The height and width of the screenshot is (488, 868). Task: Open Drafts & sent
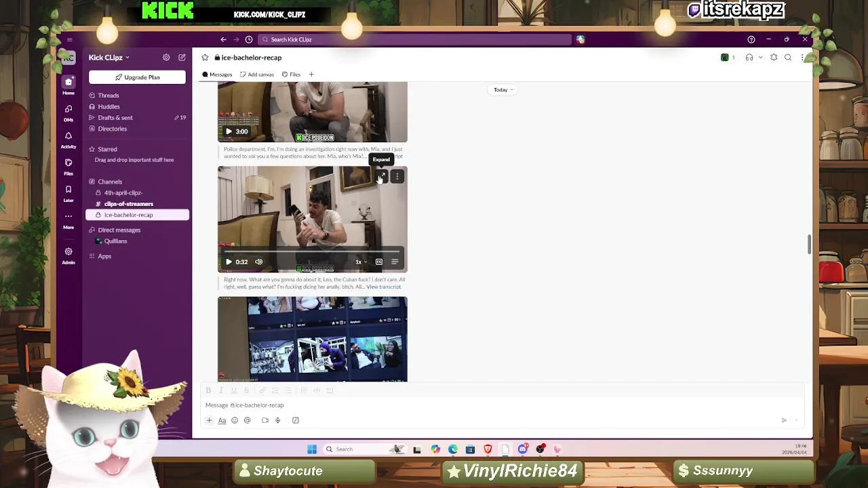tap(115, 118)
